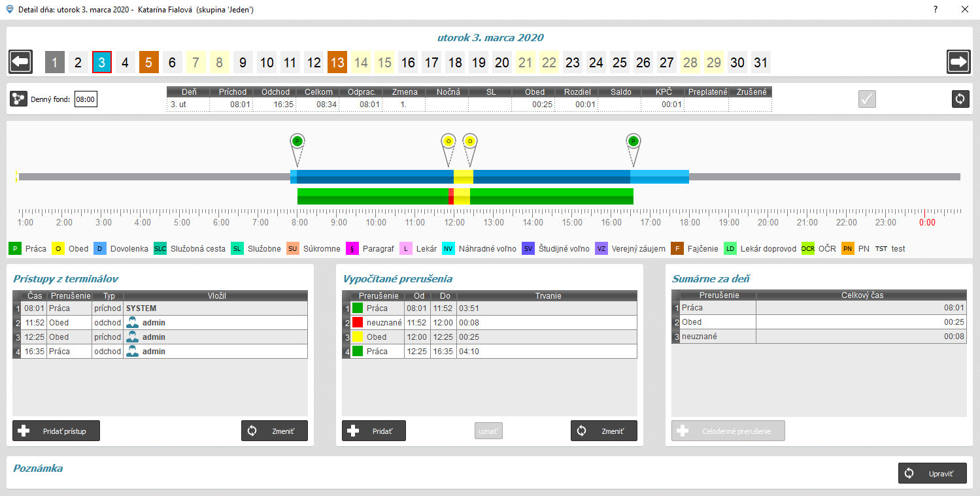980x496 pixels.
Task: Click the Študijné voľno SV legend icon
Action: pos(528,248)
